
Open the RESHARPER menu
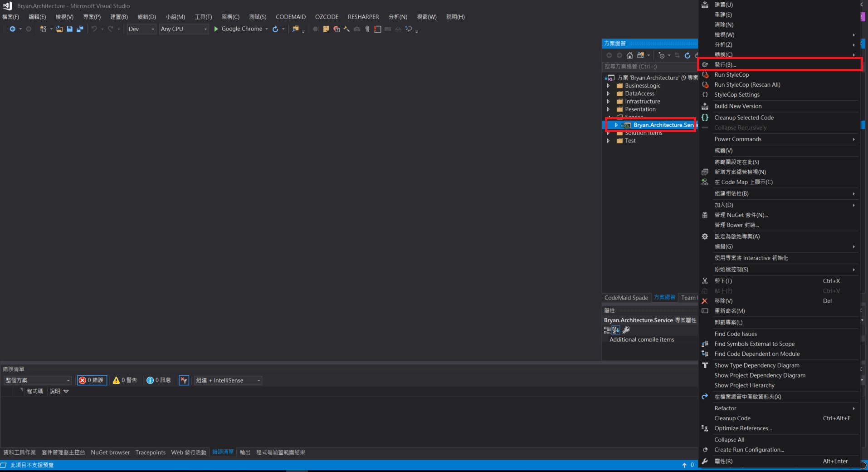(x=363, y=17)
